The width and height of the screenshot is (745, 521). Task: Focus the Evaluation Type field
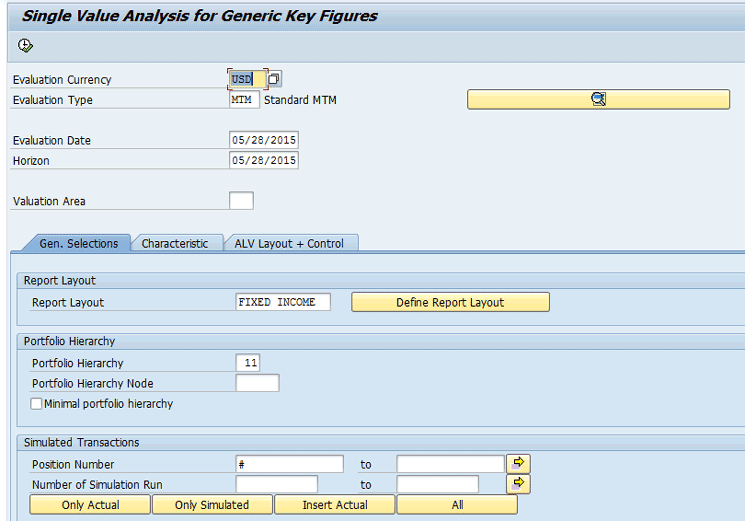(x=244, y=100)
